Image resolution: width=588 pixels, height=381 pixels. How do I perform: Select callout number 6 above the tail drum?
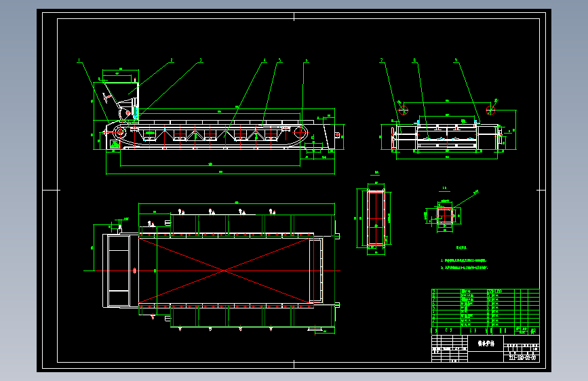tap(307, 60)
